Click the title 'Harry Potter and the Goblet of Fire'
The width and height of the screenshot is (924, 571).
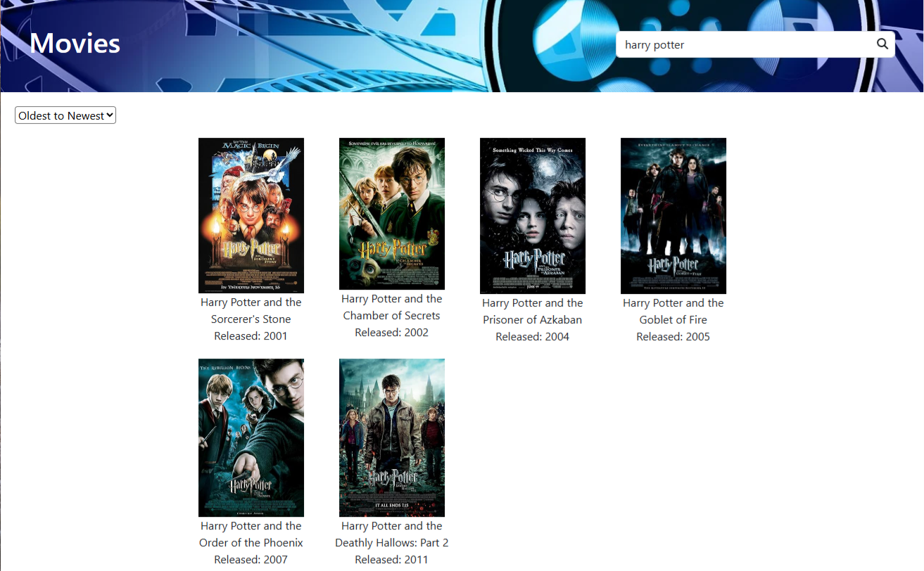point(673,312)
